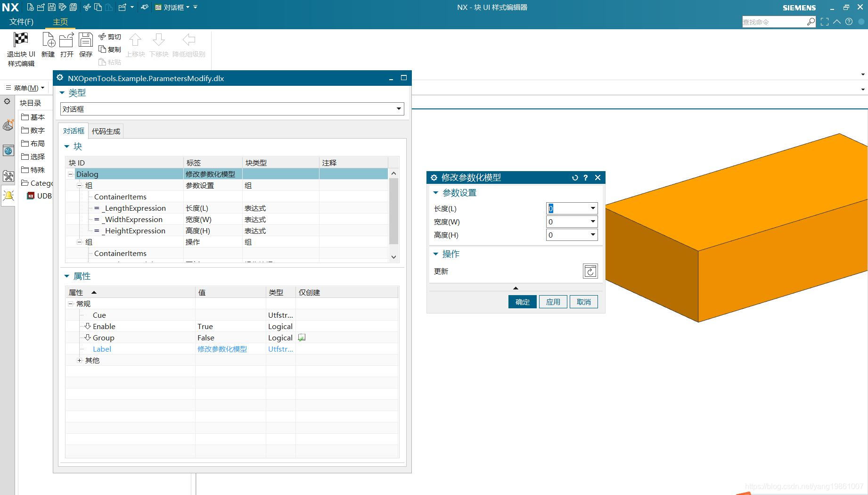Select the _WidthExpression block row
Viewport: 868px width, 495px height.
click(x=227, y=219)
